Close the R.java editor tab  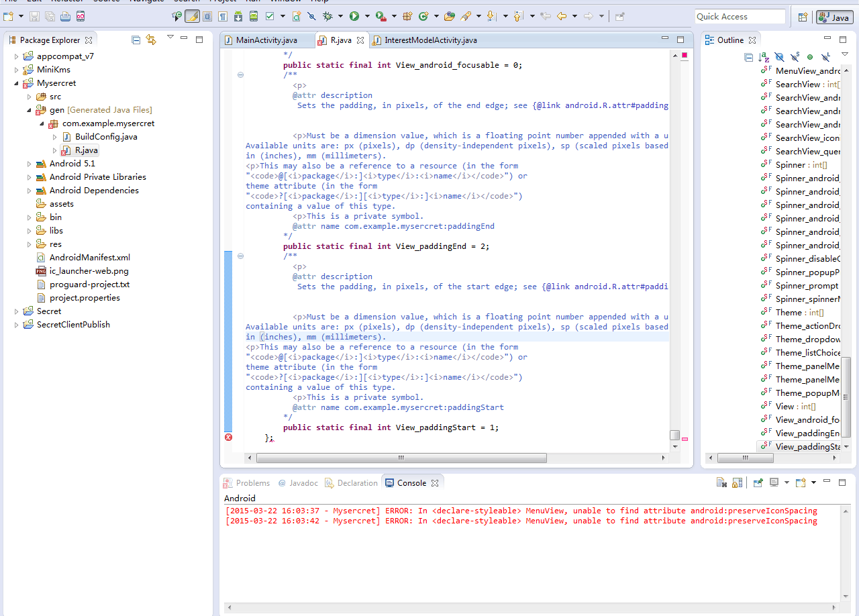point(360,40)
